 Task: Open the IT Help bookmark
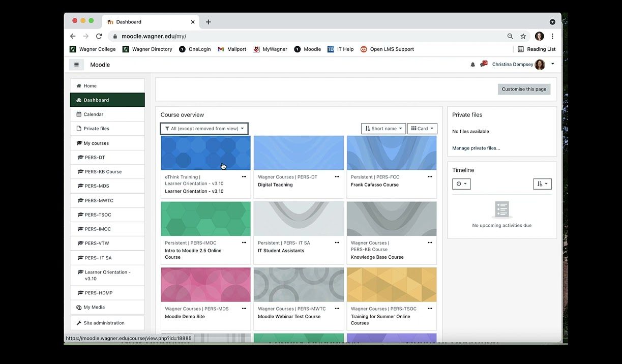(x=341, y=49)
